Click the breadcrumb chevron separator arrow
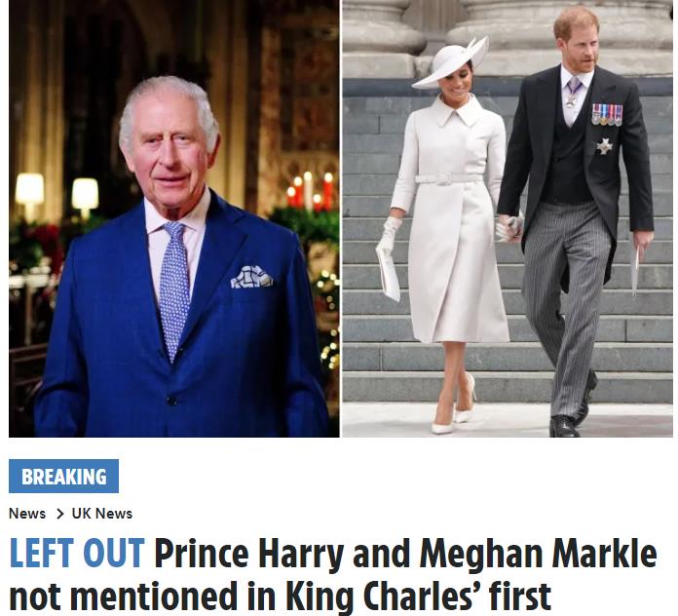Image resolution: width=678 pixels, height=616 pixels. coord(59,514)
